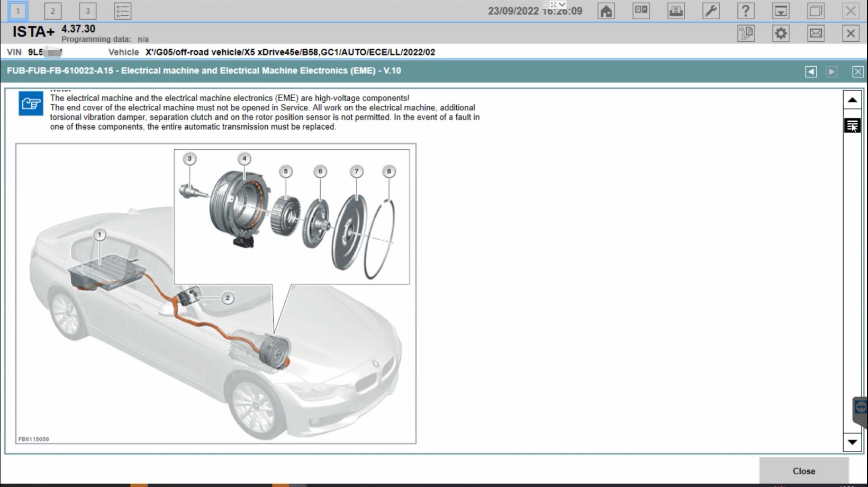Image resolution: width=868 pixels, height=487 pixels.
Task: Close the EME document header X
Action: coord(858,71)
